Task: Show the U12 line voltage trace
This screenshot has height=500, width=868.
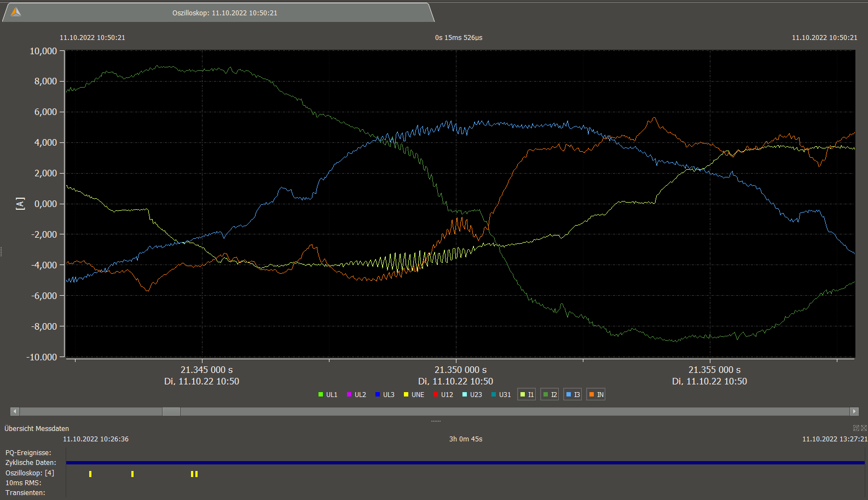Action: click(x=443, y=394)
